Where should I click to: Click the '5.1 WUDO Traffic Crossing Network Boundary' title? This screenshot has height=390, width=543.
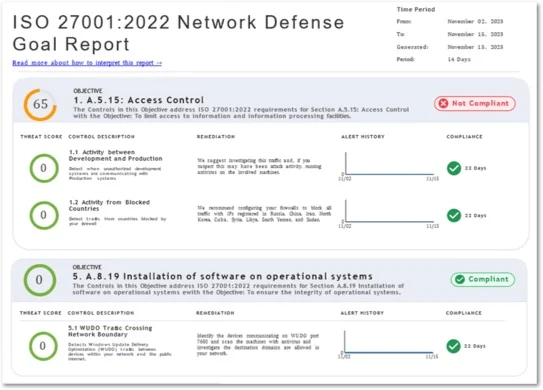110,331
